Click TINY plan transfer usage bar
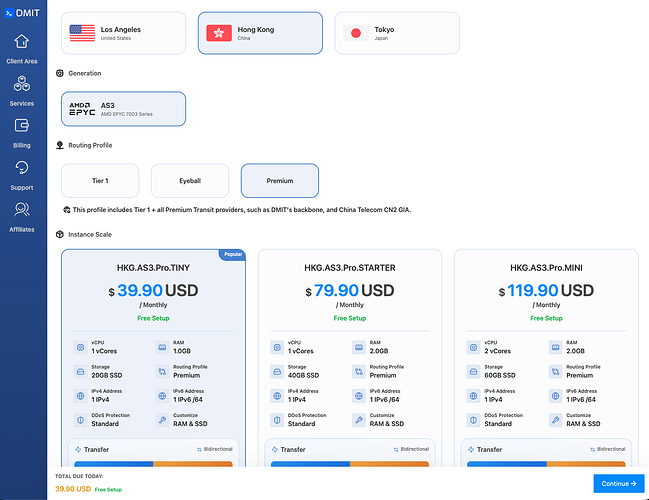The width and height of the screenshot is (649, 500). click(153, 464)
